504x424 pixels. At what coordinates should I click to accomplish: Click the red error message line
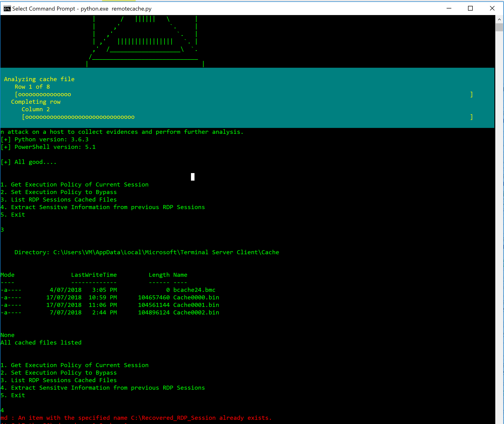(136, 418)
